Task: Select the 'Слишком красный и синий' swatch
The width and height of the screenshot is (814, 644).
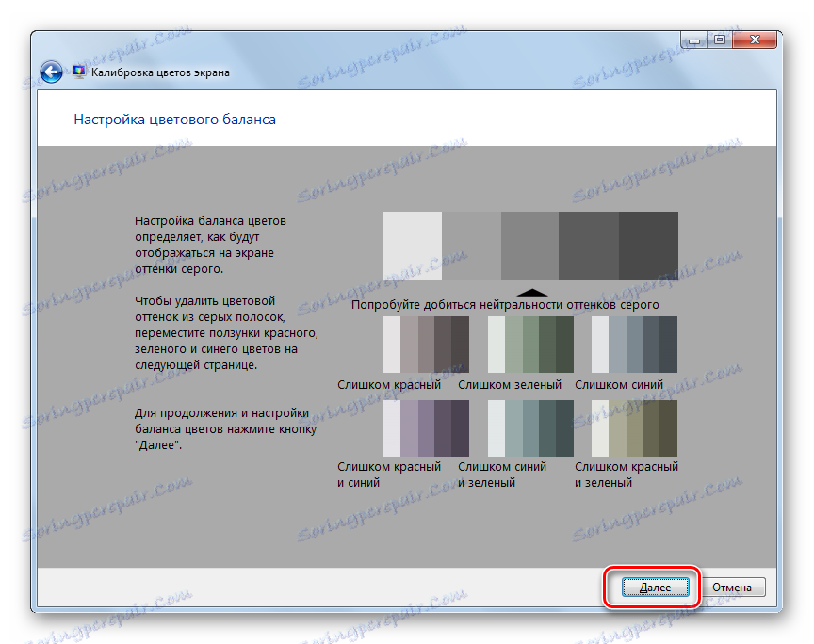Action: [426, 428]
